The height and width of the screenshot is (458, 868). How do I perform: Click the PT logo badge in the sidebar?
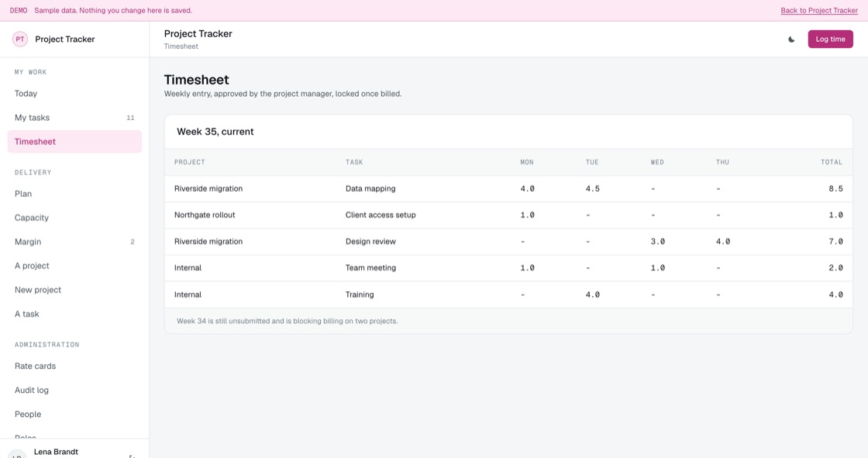point(20,40)
